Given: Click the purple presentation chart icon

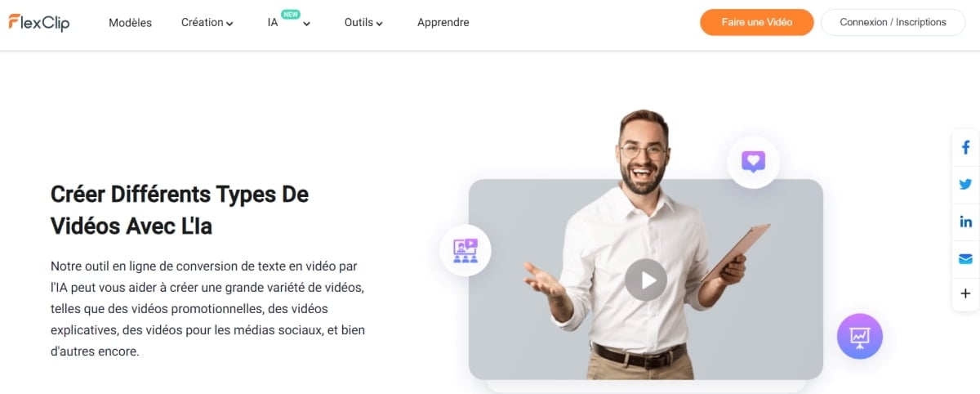Looking at the screenshot, I should pyautogui.click(x=859, y=336).
